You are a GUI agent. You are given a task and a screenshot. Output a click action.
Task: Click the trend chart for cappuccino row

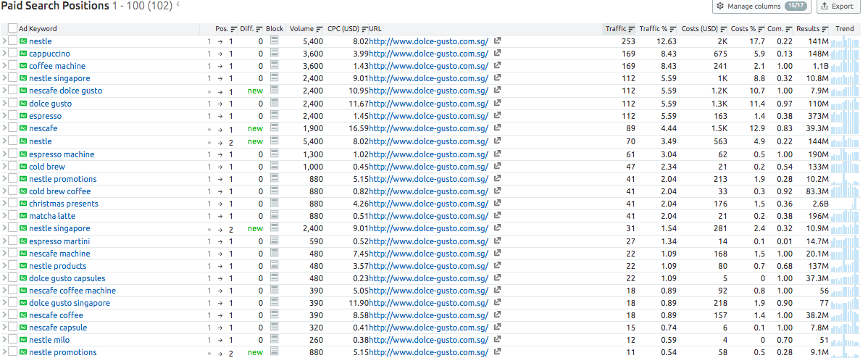(846, 54)
